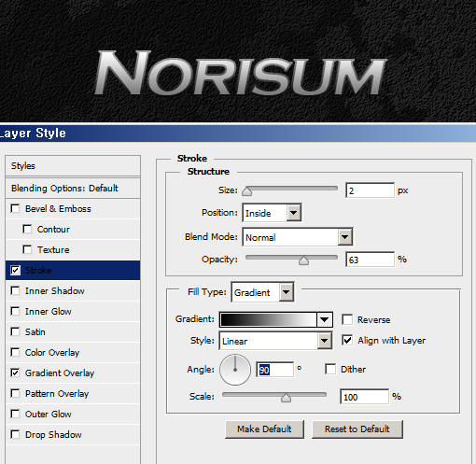Open the gradient picker arrow
The height and width of the screenshot is (464, 476).
tap(325, 319)
